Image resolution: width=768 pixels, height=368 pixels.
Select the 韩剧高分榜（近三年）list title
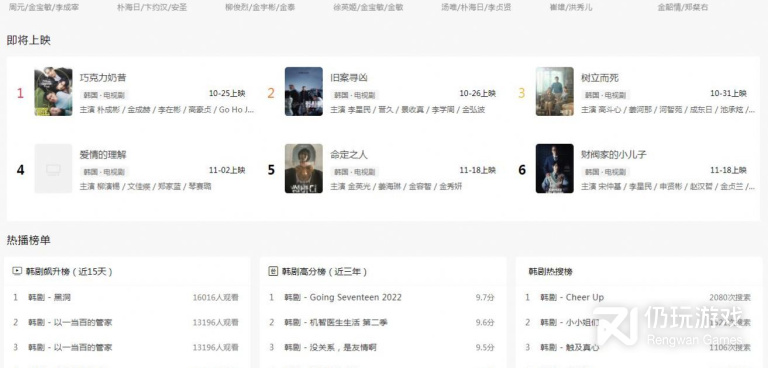(x=324, y=271)
